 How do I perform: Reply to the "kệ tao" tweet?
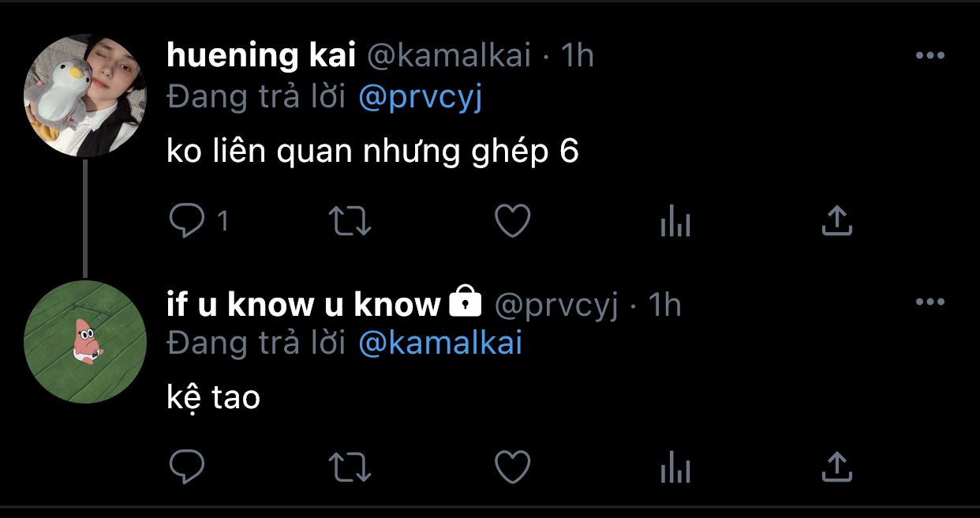pos(187,467)
